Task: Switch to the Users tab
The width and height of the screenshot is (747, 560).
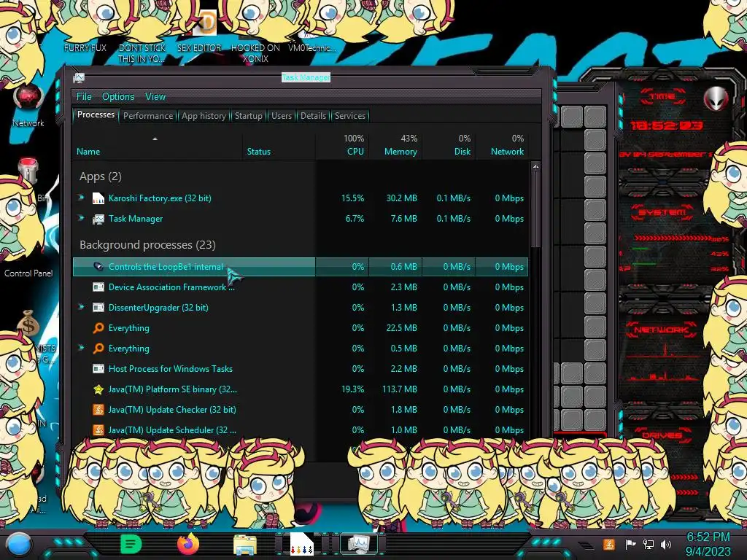Action: click(x=282, y=116)
